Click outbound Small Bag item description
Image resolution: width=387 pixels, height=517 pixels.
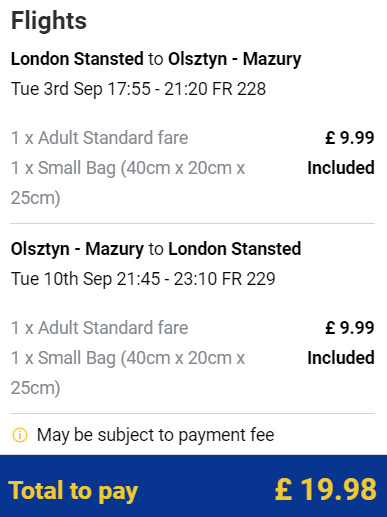pyautogui.click(x=128, y=183)
